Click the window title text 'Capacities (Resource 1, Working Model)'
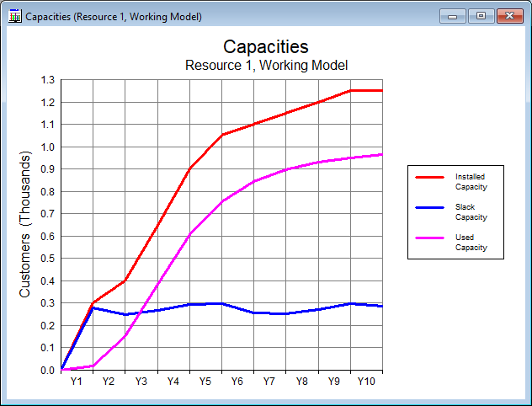532x406 pixels. pos(114,17)
